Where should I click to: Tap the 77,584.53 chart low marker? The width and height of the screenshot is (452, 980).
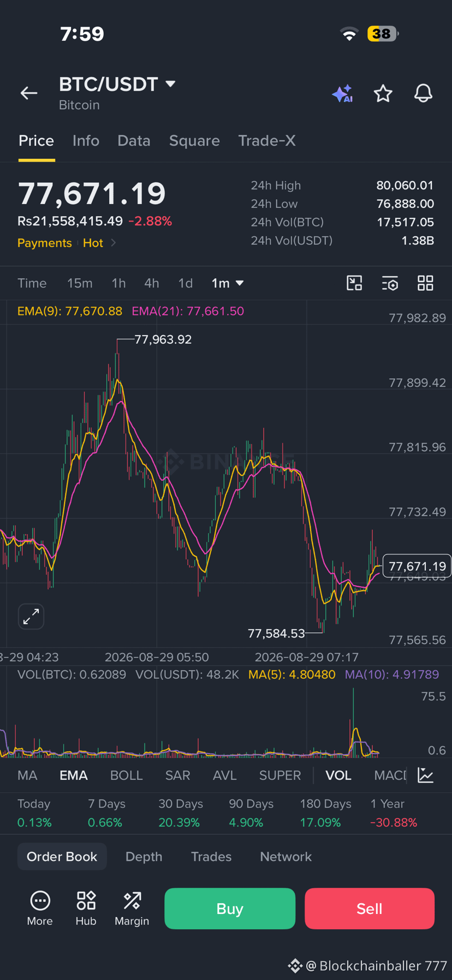(276, 634)
